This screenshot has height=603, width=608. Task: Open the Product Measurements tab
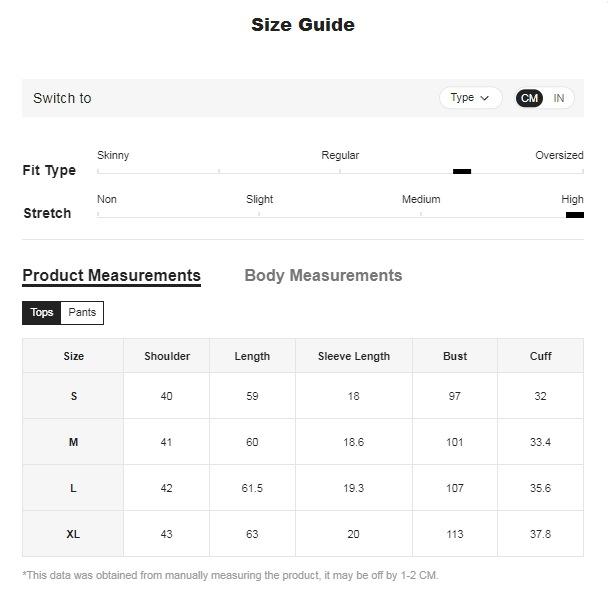click(111, 276)
